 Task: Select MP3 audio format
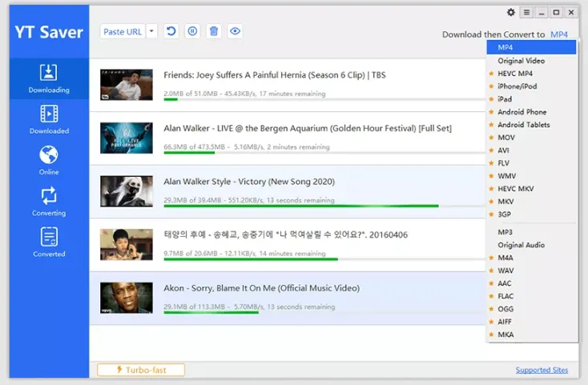[x=531, y=232]
